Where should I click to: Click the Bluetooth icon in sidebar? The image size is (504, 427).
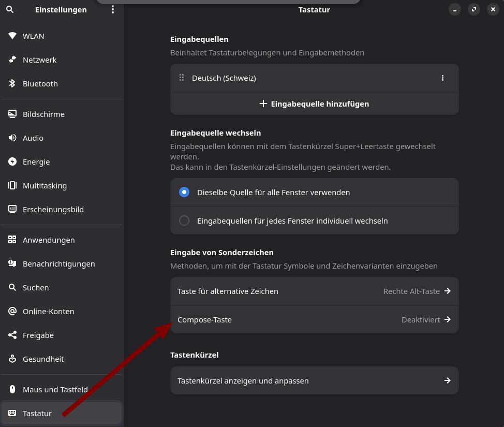click(12, 83)
